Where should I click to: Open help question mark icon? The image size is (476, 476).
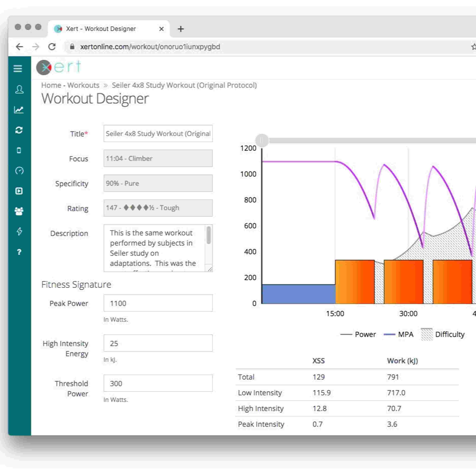19,252
